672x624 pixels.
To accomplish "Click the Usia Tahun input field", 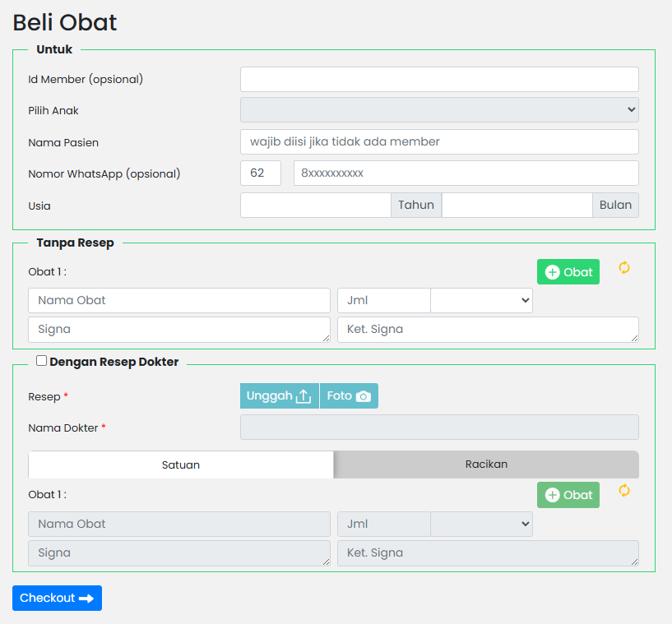I will pyautogui.click(x=315, y=206).
